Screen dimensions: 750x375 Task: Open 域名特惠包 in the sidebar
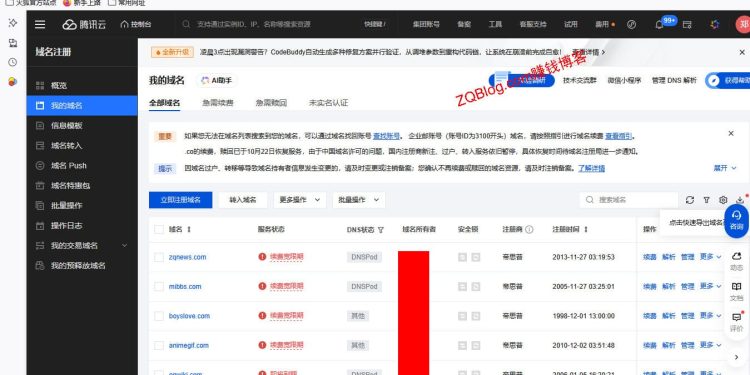pos(82,186)
